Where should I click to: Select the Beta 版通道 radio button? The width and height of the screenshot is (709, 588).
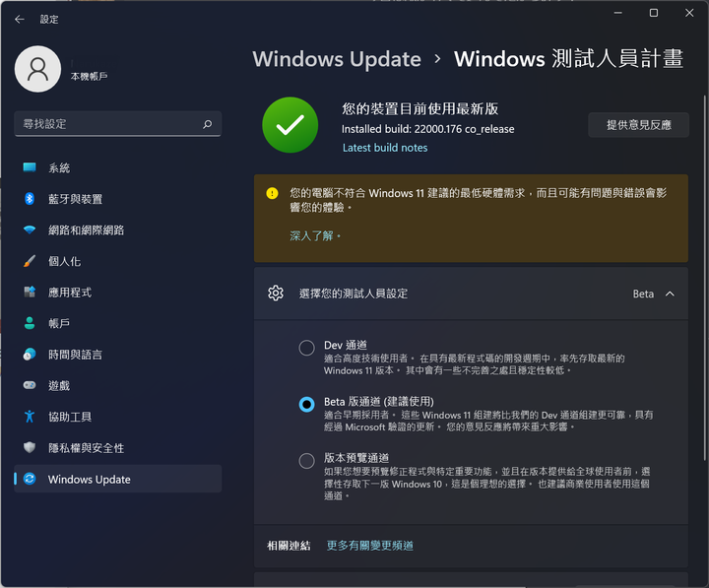coord(306,405)
